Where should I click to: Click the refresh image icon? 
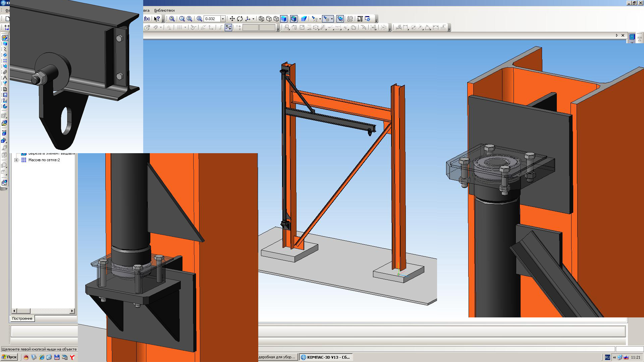(x=368, y=19)
